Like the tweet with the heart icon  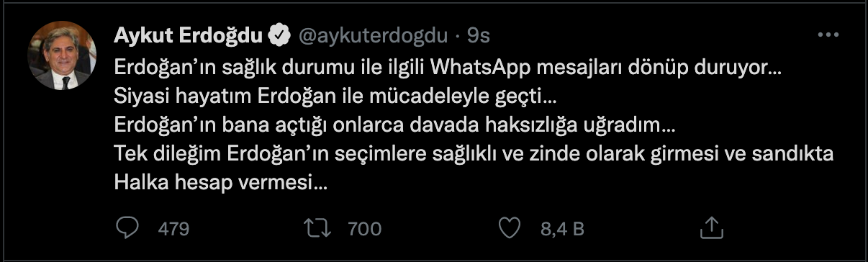tap(509, 229)
